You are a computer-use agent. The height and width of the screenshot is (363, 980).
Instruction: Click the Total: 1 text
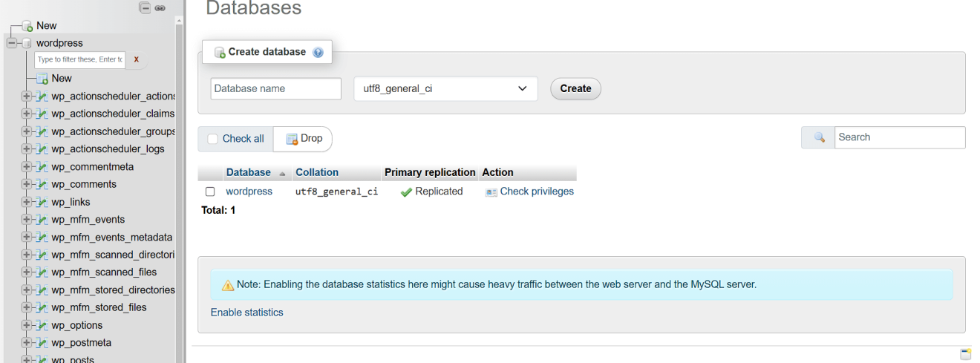[x=218, y=210]
